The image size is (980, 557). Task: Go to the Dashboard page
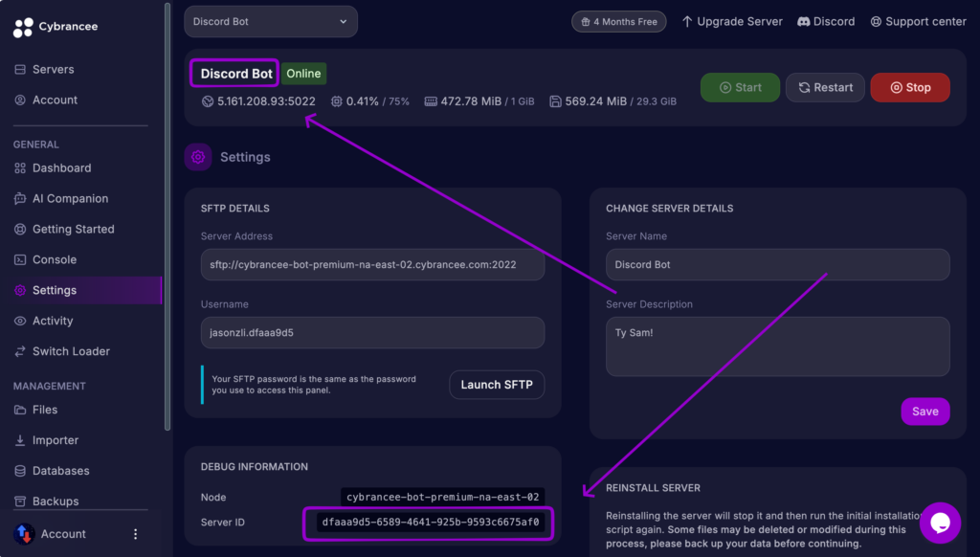tap(62, 168)
